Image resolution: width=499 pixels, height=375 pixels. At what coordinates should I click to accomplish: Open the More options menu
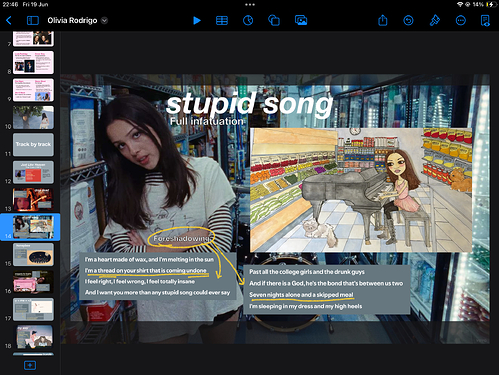coord(461,20)
